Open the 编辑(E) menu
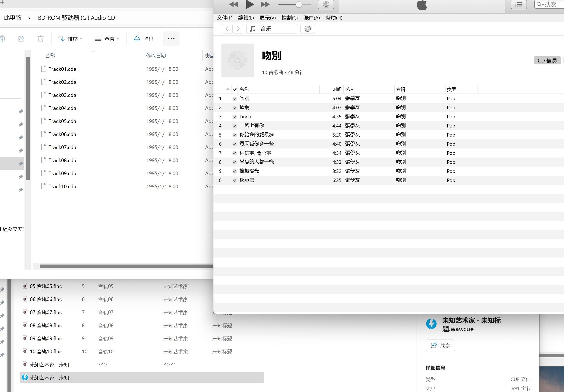The width and height of the screenshot is (564, 392). pyautogui.click(x=246, y=18)
